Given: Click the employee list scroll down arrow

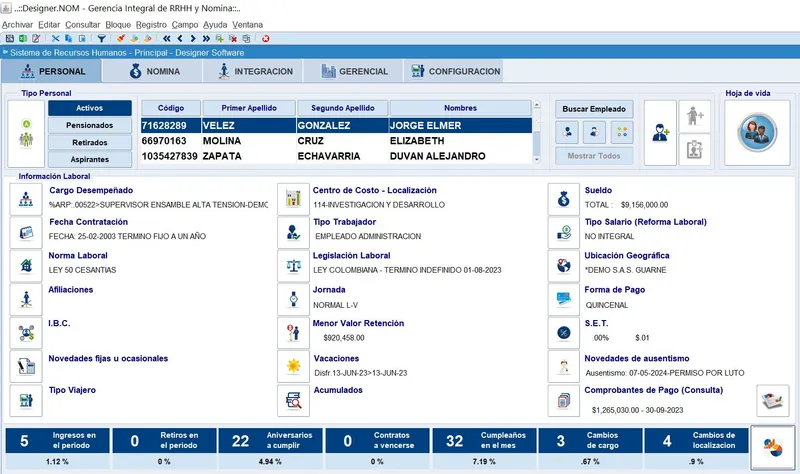Looking at the screenshot, I should pos(536,159).
